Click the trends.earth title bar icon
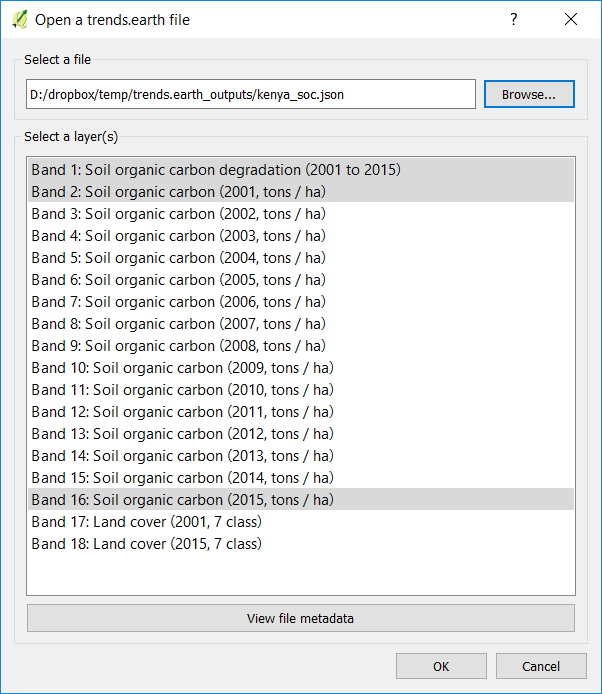Viewport: 602px width, 694px height. [20, 19]
